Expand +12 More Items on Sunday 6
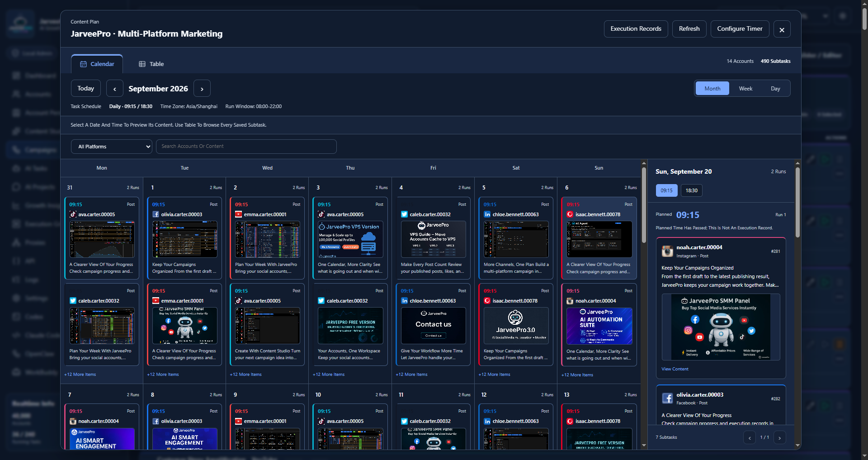The width and height of the screenshot is (868, 460). (x=577, y=375)
